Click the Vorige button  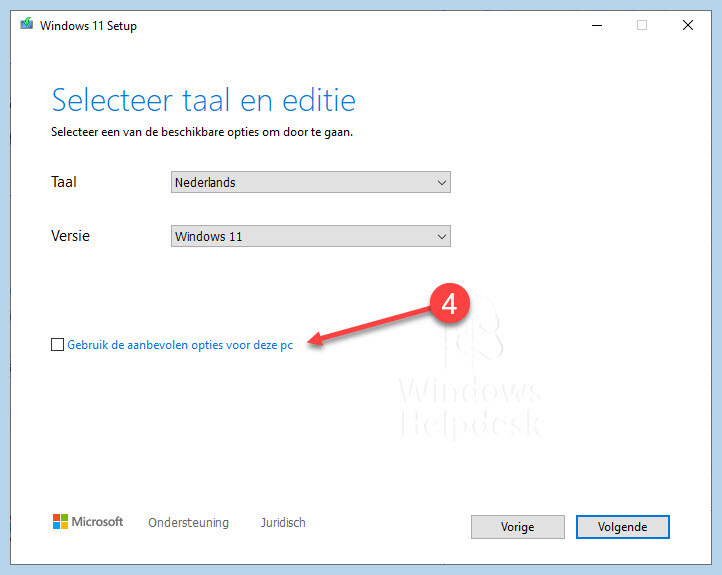(518, 527)
